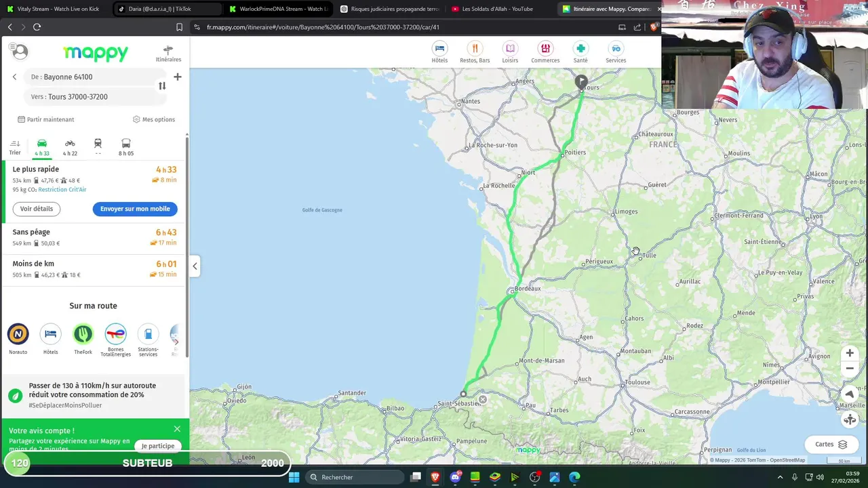Open the Windows Start menu

point(294,477)
